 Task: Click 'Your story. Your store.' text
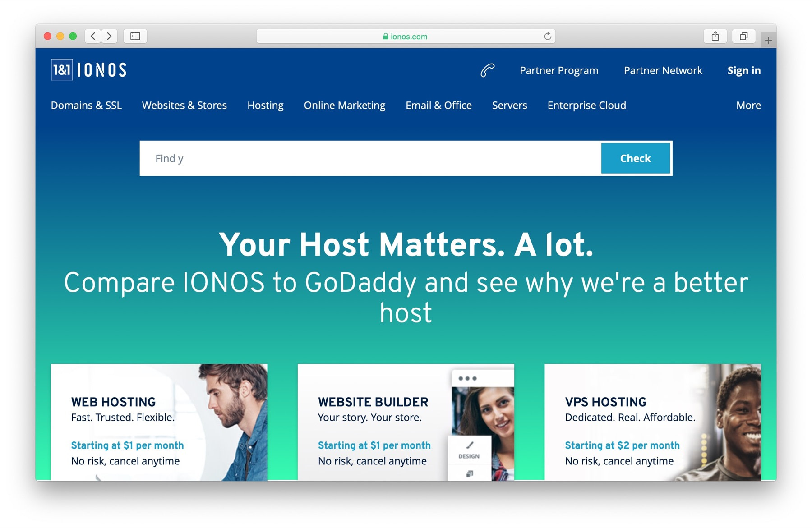click(369, 417)
